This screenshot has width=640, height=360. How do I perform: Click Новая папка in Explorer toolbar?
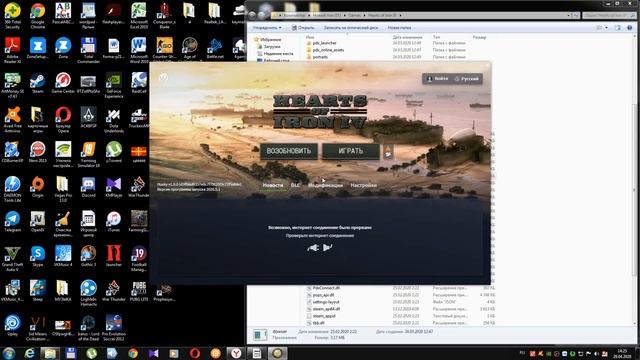pos(399,28)
